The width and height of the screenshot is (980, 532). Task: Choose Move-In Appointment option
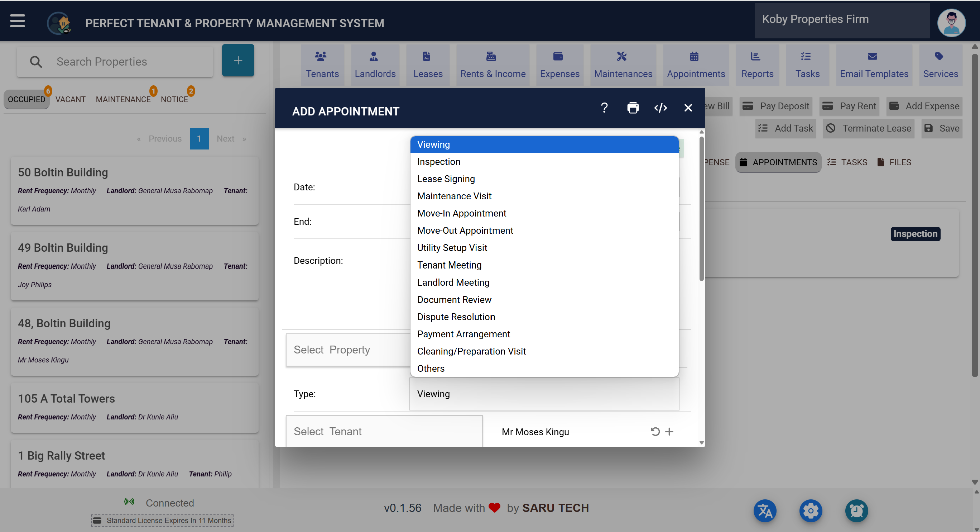[544, 213]
